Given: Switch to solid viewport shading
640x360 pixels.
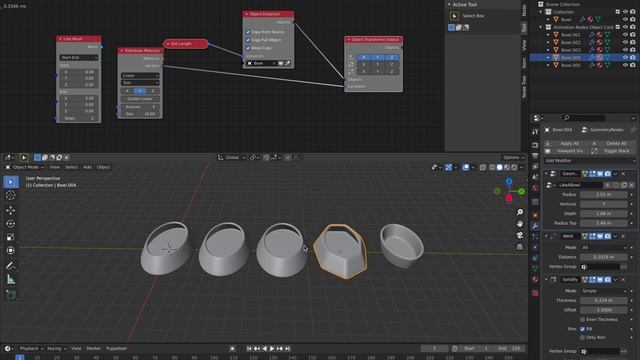Looking at the screenshot, I should (499, 167).
